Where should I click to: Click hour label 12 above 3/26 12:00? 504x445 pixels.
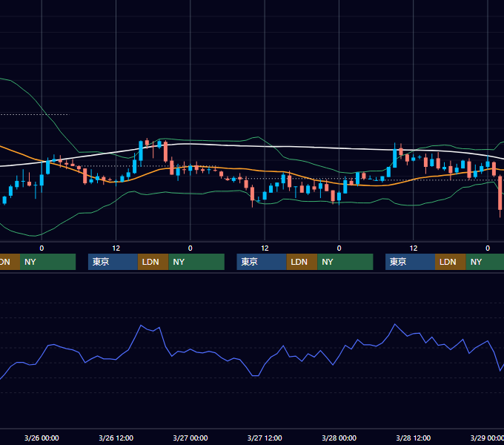tap(116, 248)
